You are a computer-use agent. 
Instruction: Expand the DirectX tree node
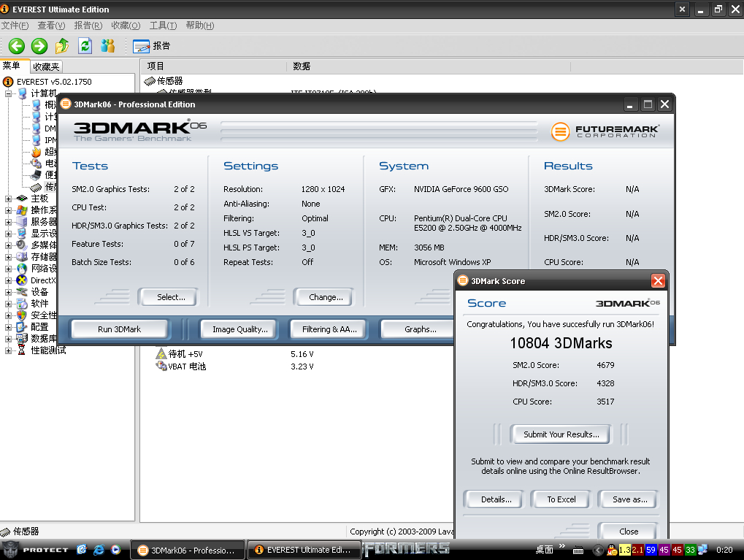click(x=8, y=280)
